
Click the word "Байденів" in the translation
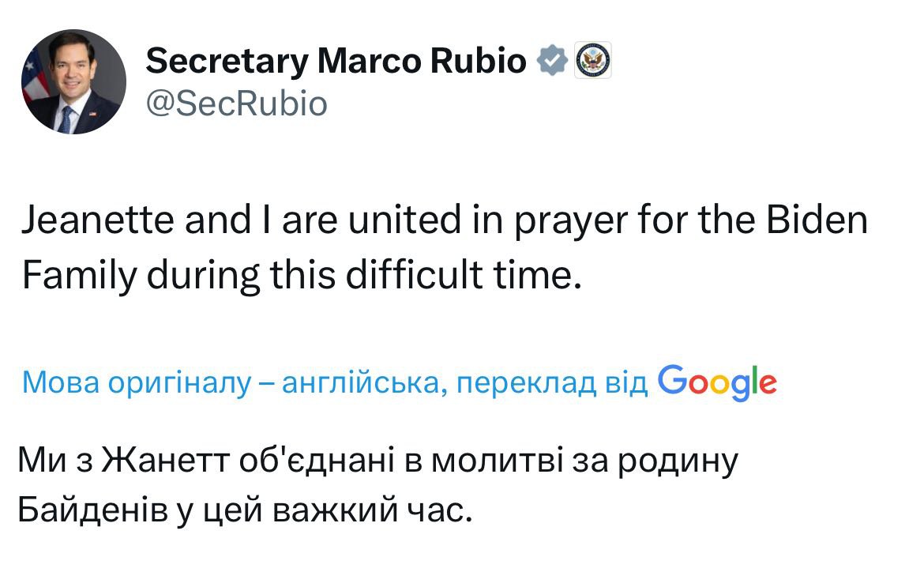click(x=92, y=511)
